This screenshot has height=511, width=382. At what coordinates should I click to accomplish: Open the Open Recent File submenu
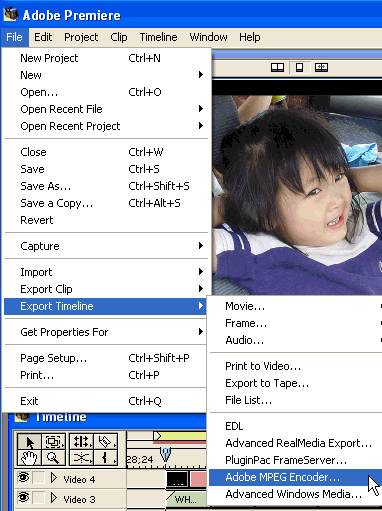[x=107, y=109]
